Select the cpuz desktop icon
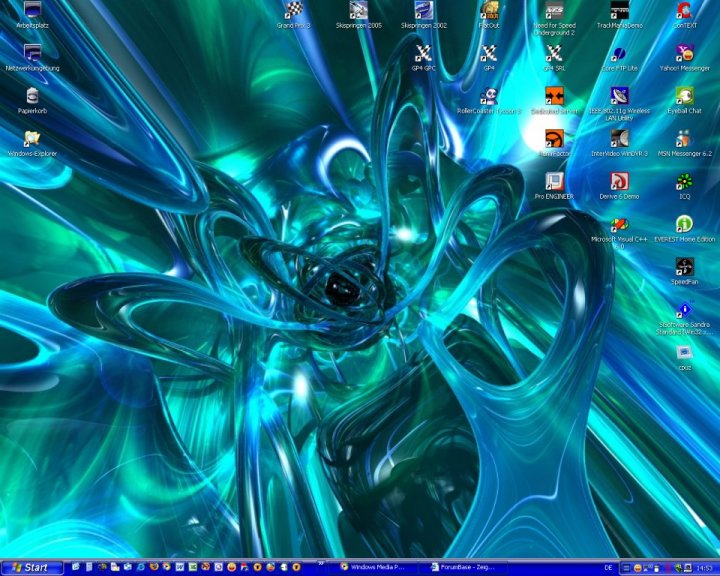720x576 pixels. [x=685, y=357]
